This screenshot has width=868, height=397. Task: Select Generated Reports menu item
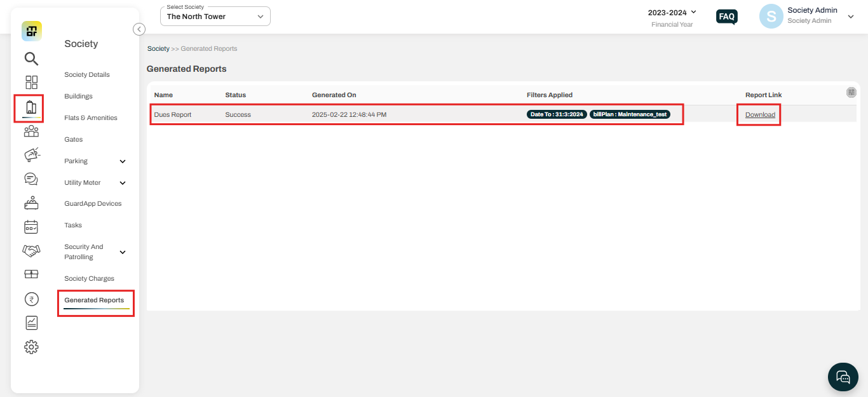coord(94,300)
